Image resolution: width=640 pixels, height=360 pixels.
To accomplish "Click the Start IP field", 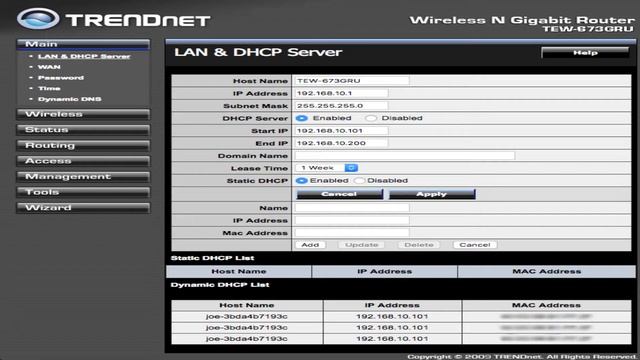I will point(341,131).
